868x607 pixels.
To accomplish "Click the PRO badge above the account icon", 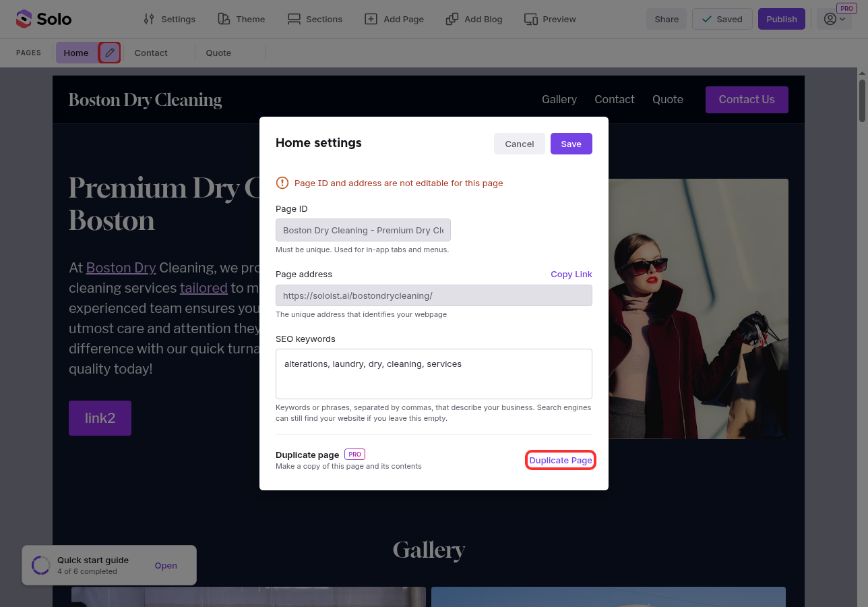I will click(846, 8).
